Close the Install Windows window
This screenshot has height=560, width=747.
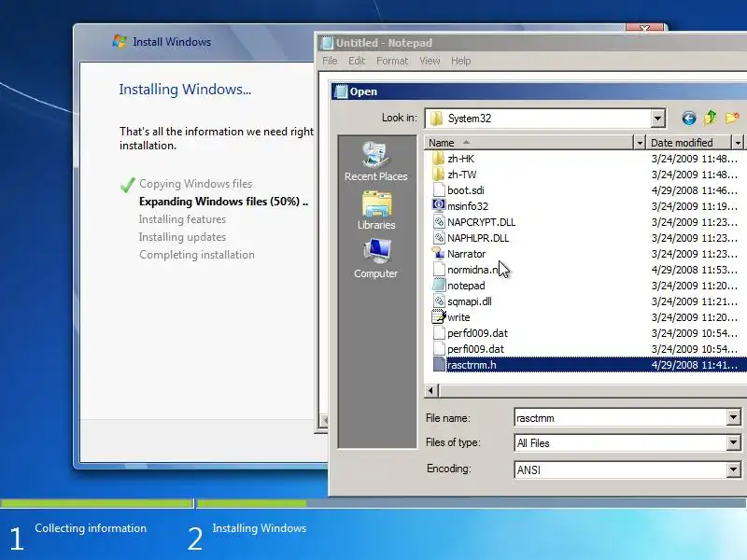click(x=644, y=28)
